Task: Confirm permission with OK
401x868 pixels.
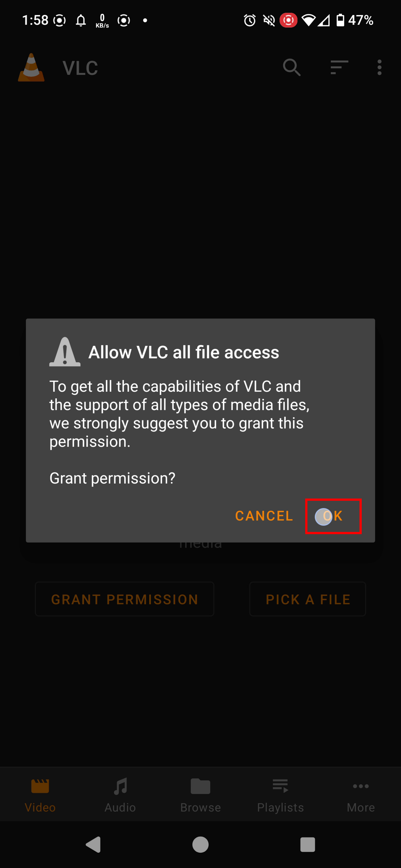Action: (333, 516)
